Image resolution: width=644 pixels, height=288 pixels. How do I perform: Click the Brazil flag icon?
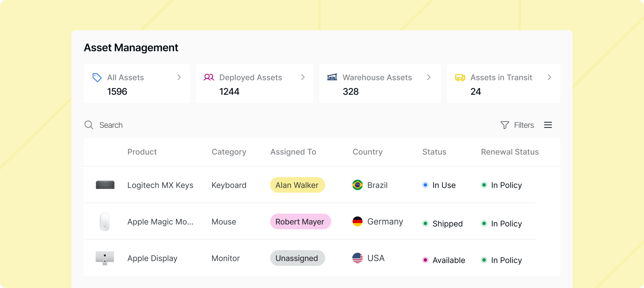point(357,185)
